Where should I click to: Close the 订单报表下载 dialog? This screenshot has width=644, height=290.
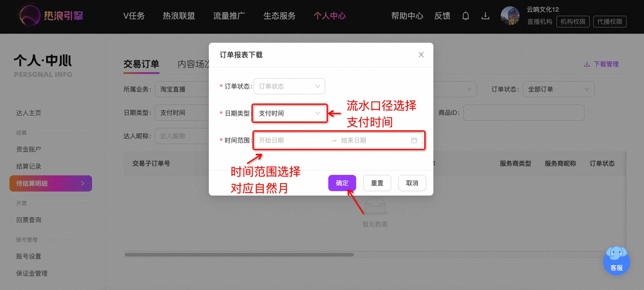421,55
